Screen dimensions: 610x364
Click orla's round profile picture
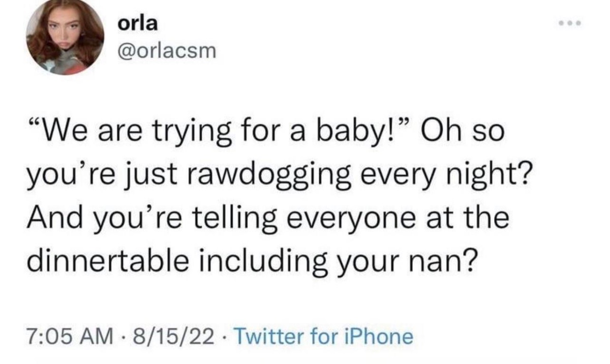click(x=66, y=37)
